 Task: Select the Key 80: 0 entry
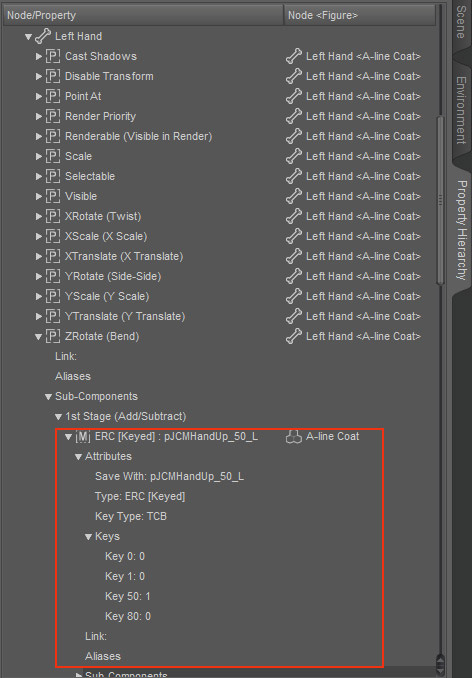tap(128, 617)
